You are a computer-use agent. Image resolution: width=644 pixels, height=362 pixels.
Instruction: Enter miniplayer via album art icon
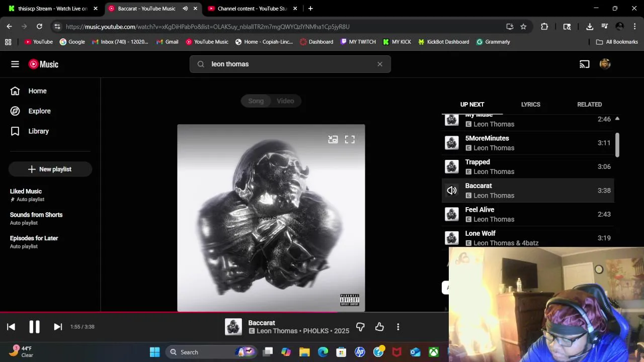point(333,139)
